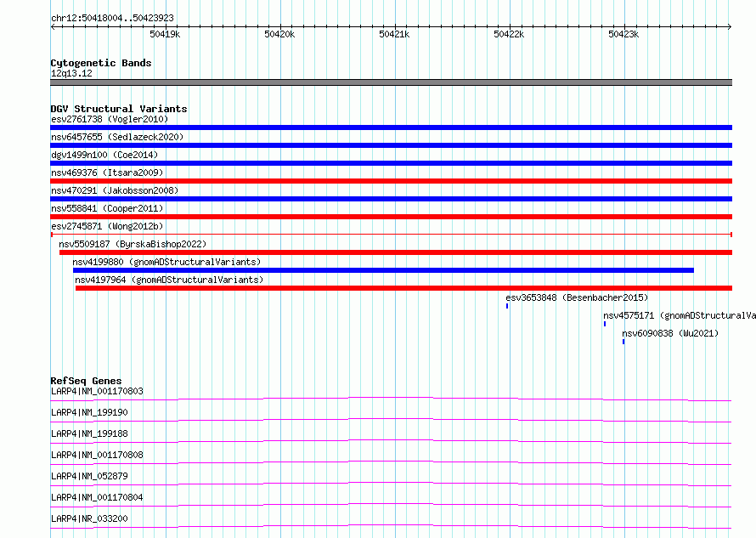Click chr12:50418004..50423923 coordinate text

[112, 18]
